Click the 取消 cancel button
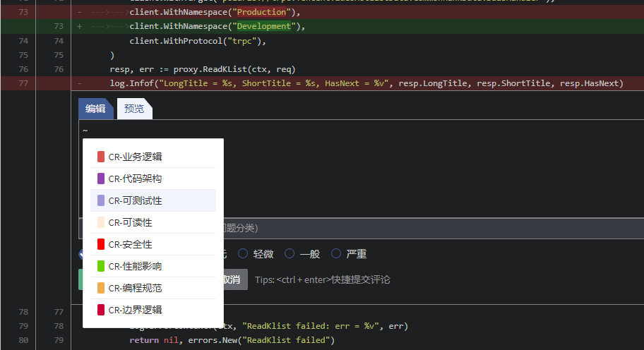 [x=234, y=279]
